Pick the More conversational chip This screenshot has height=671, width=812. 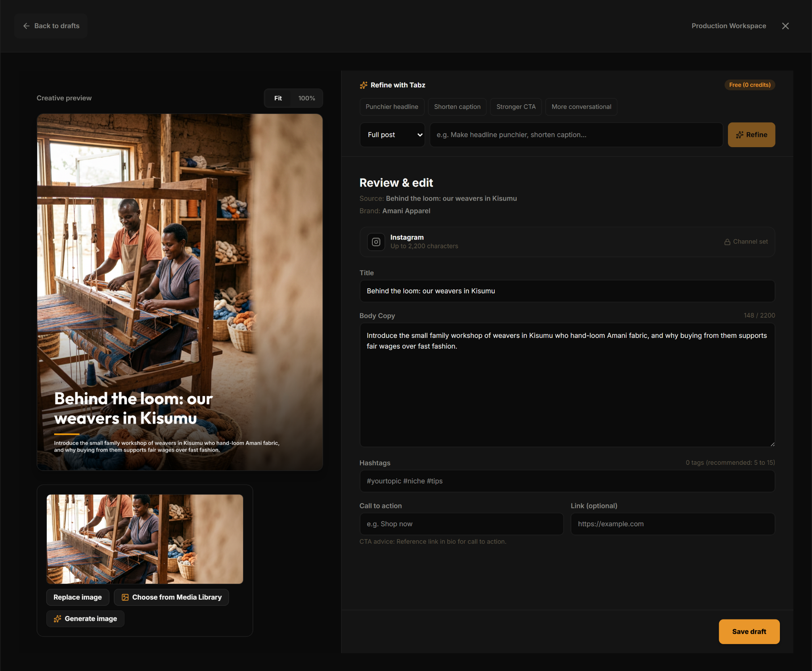click(x=581, y=107)
